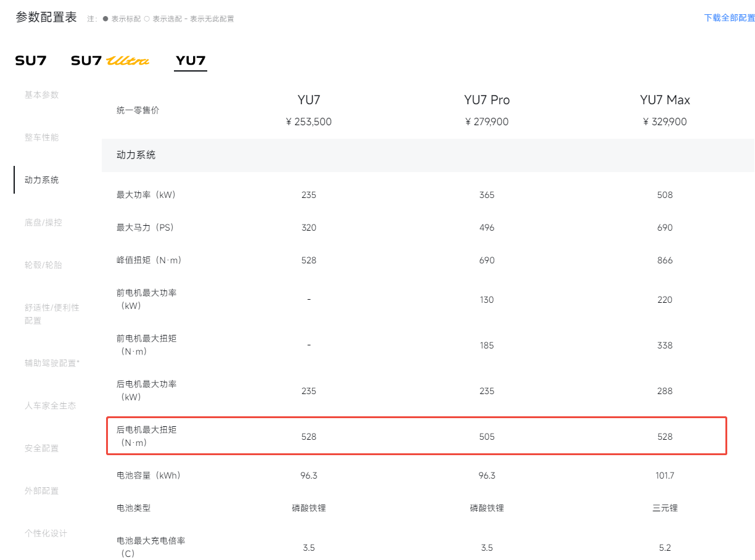Screen dimensions: 755x560
Task: Click the YU7 Max column heading
Action: tap(665, 100)
